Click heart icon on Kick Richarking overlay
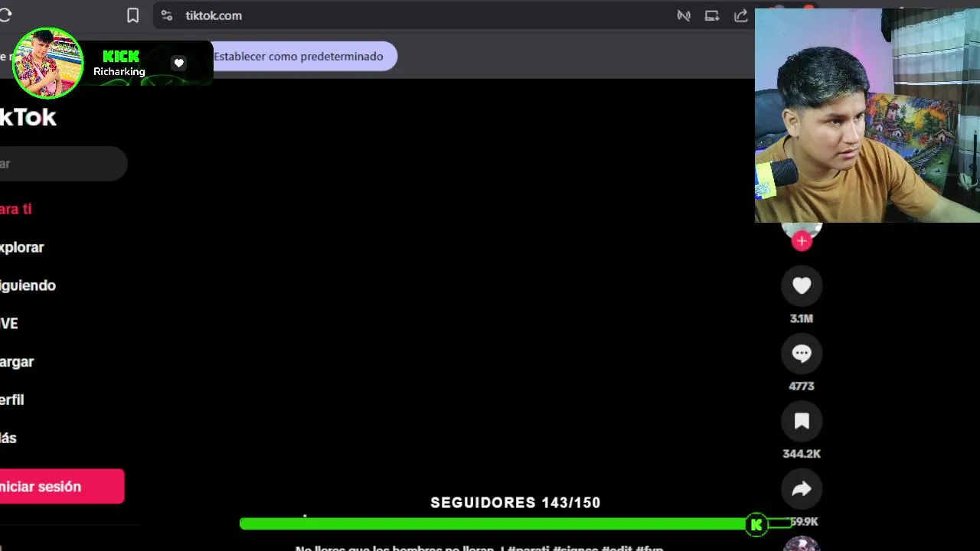Screen dimensions: 980x551 coord(178,63)
